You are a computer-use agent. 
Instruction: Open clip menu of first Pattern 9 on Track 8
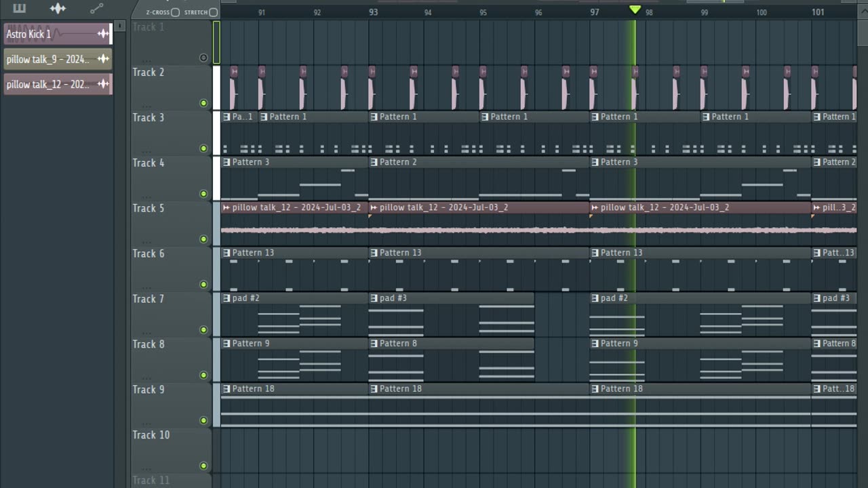point(226,344)
